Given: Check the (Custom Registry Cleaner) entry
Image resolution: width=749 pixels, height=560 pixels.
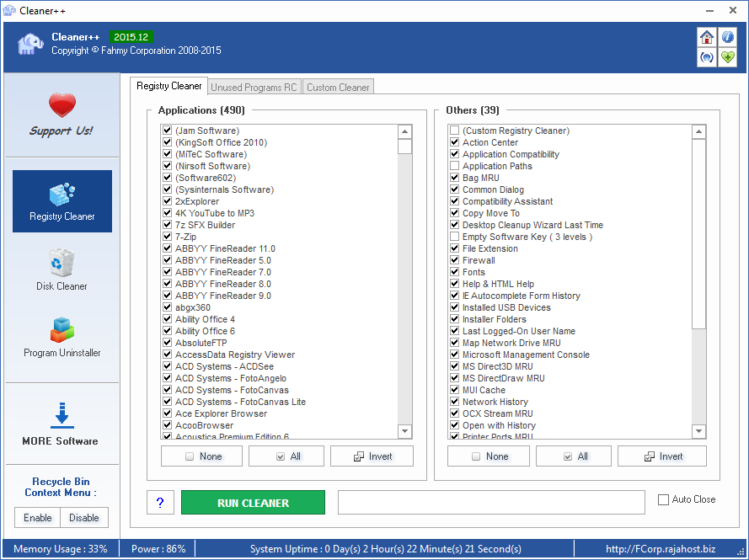Looking at the screenshot, I should pyautogui.click(x=454, y=131).
